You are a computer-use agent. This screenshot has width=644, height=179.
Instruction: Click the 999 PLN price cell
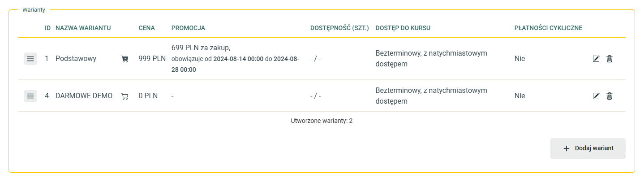coord(152,59)
